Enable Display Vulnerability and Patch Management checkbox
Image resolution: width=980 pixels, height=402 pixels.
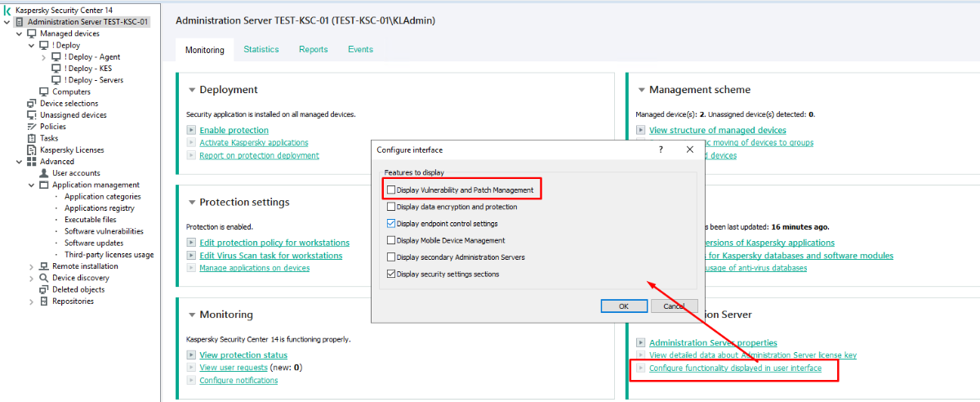click(391, 190)
